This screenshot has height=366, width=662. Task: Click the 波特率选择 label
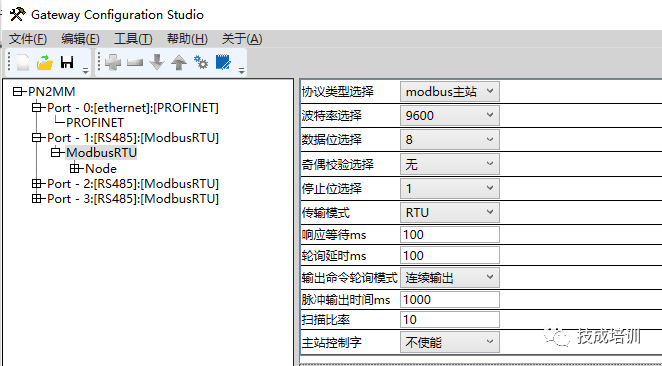(331, 115)
